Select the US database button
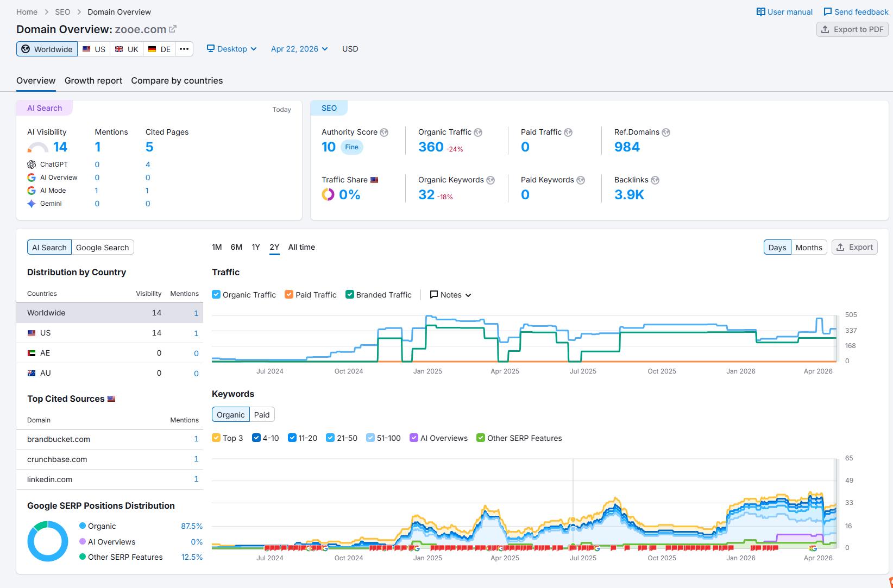The width and height of the screenshot is (893, 588). [x=94, y=49]
